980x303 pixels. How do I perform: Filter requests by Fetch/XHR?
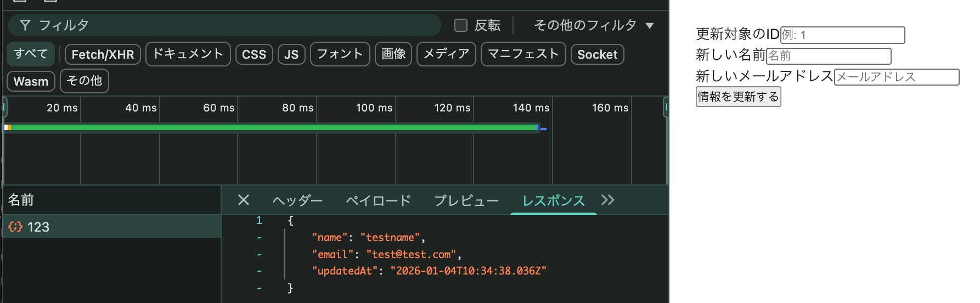103,54
